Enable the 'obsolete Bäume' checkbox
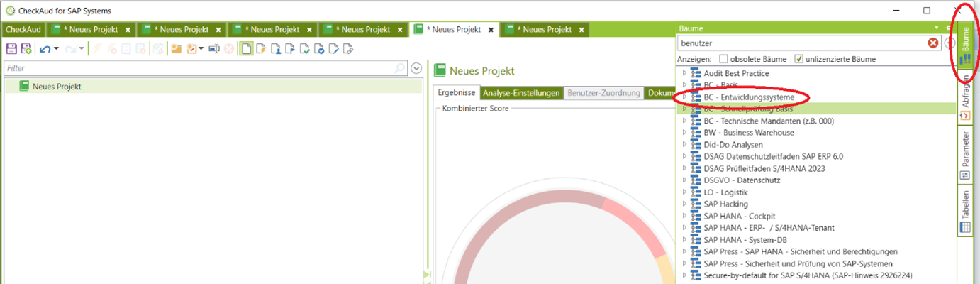The height and width of the screenshot is (284, 980). click(723, 59)
